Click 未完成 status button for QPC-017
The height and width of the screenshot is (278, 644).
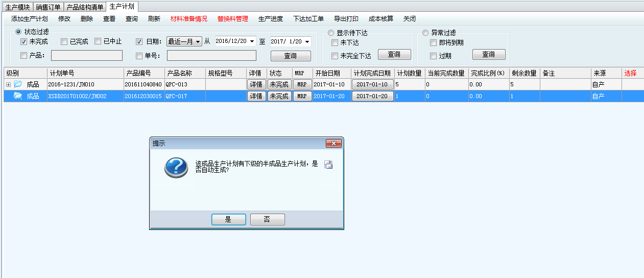pyautogui.click(x=279, y=96)
